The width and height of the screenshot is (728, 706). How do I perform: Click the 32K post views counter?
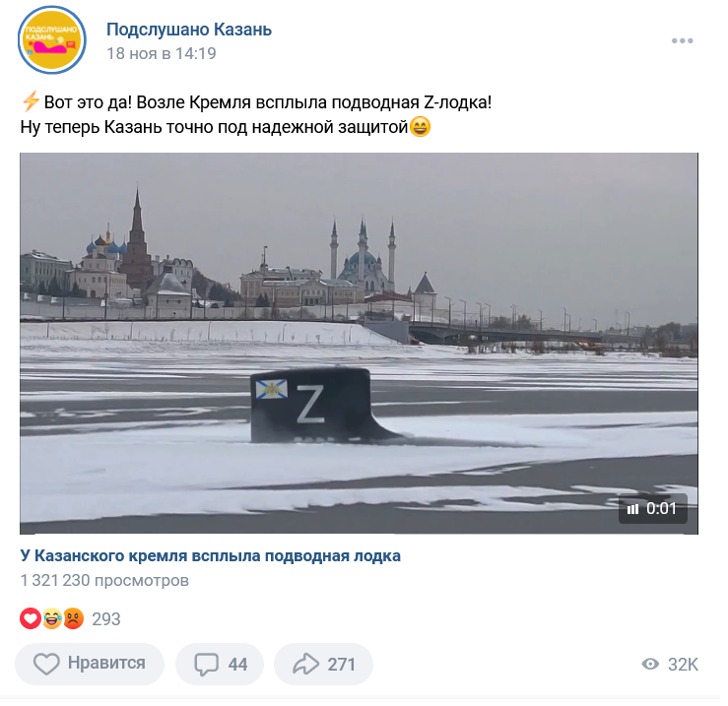[683, 665]
